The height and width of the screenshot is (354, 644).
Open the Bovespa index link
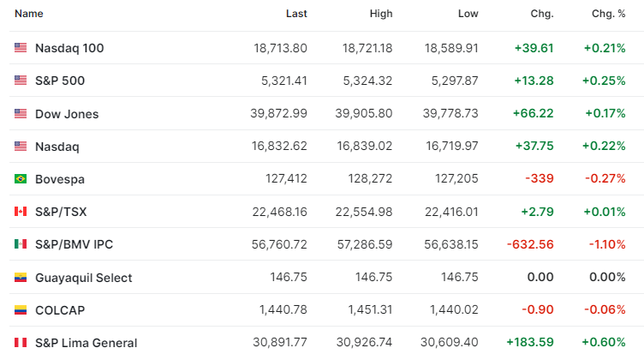point(60,179)
